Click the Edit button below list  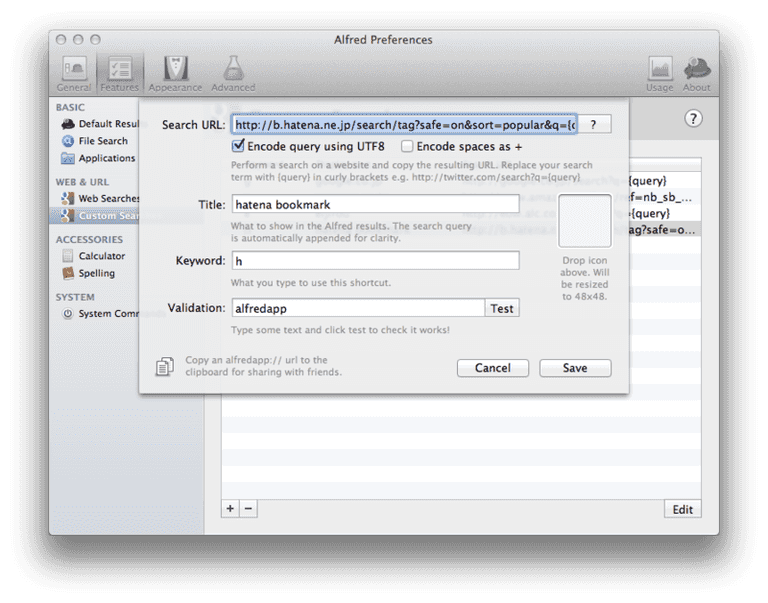click(x=682, y=509)
